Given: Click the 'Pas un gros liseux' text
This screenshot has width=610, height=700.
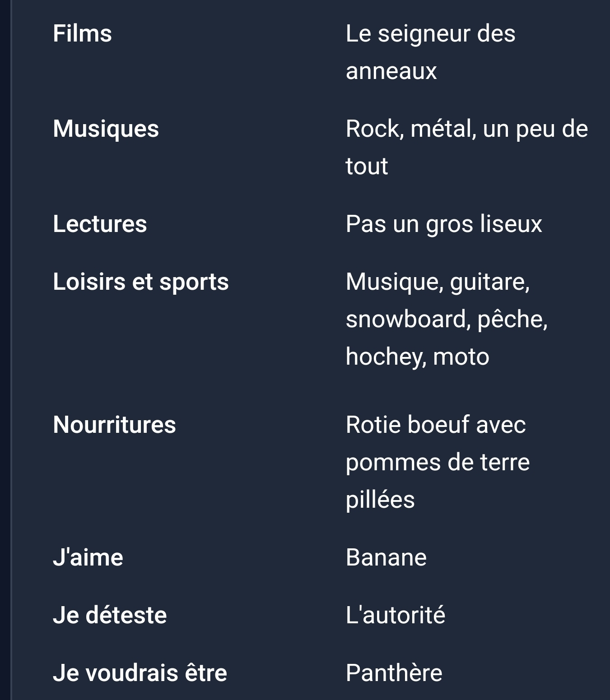Looking at the screenshot, I should pyautogui.click(x=443, y=224).
